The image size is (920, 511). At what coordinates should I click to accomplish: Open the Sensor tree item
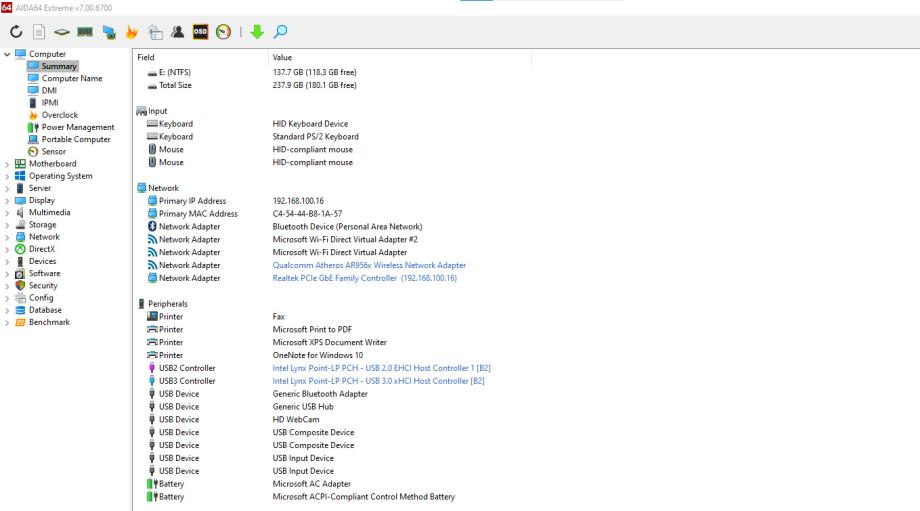(x=53, y=151)
